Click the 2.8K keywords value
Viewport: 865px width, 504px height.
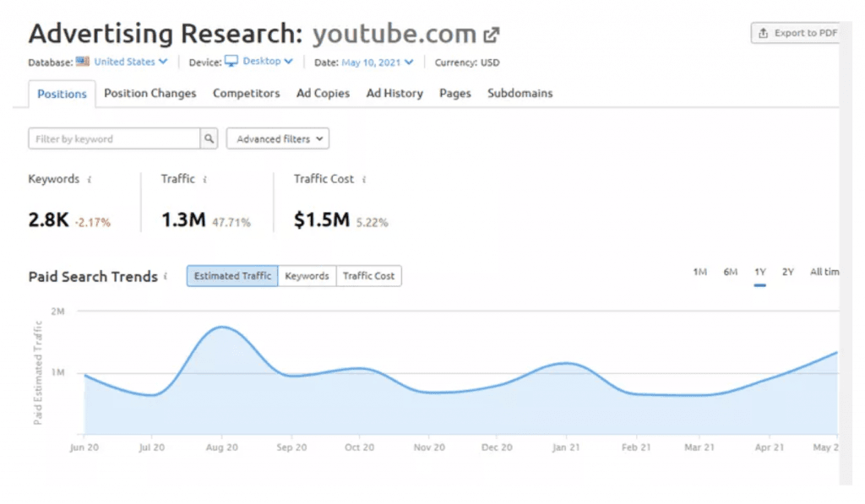(48, 220)
